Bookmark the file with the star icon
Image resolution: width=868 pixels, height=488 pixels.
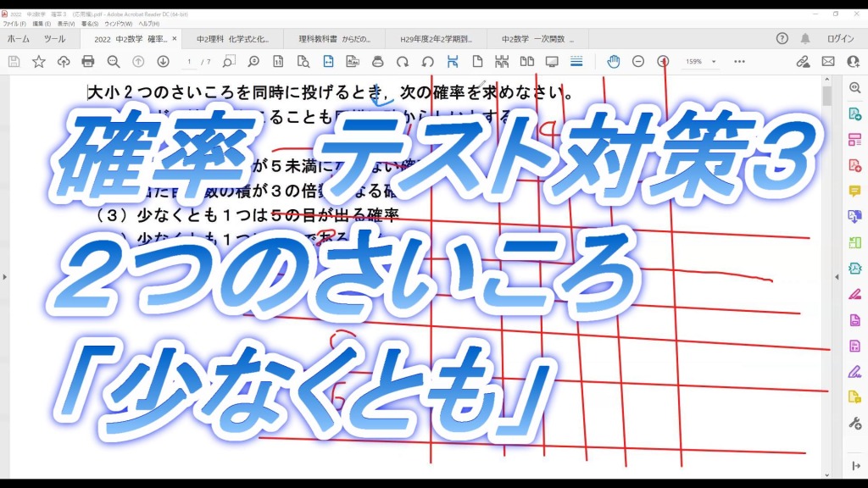tap(39, 62)
